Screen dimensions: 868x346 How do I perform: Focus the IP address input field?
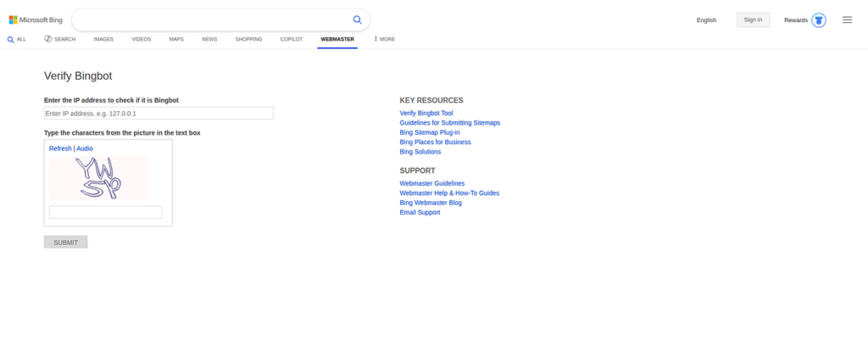coord(159,113)
